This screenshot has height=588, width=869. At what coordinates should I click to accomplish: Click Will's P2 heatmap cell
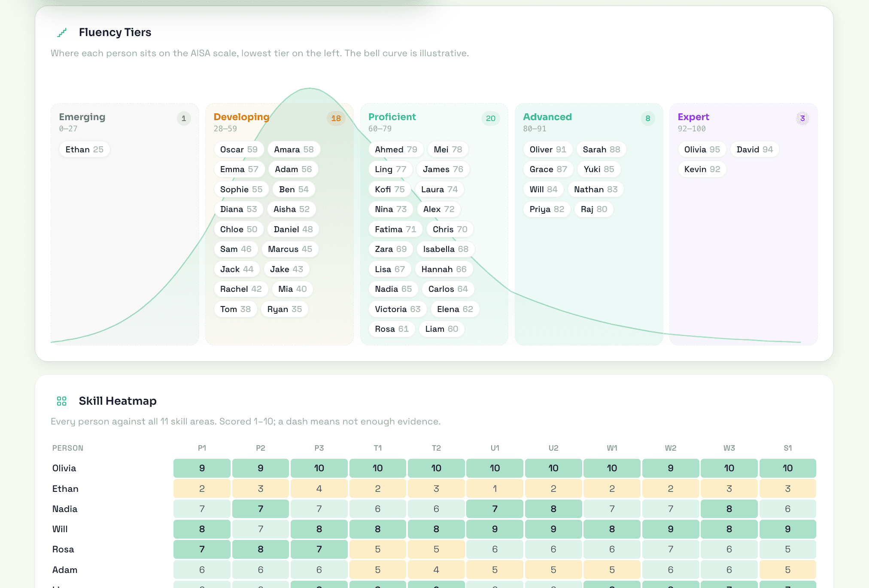pos(261,529)
